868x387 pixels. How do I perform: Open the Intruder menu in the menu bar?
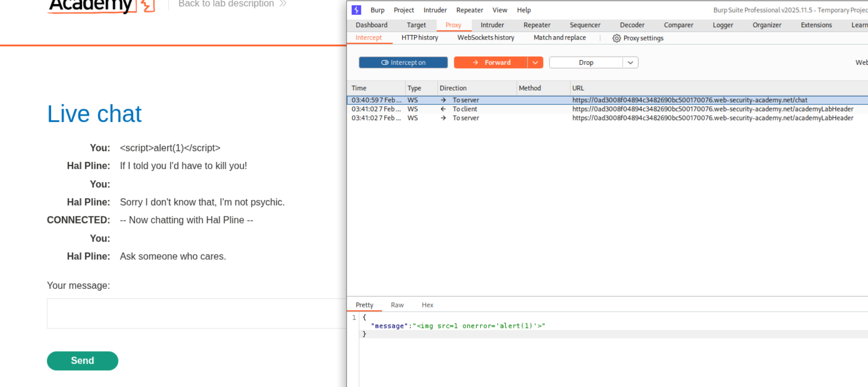click(435, 10)
